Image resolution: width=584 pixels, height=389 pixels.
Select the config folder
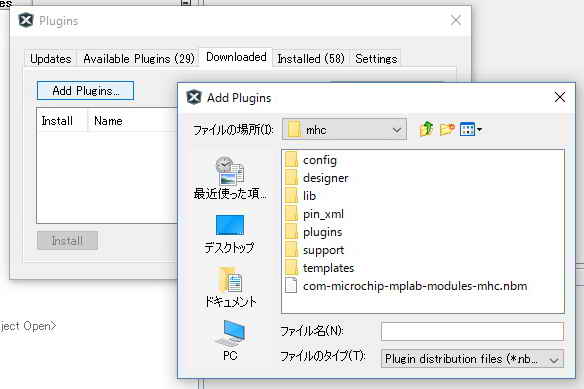[x=311, y=160]
